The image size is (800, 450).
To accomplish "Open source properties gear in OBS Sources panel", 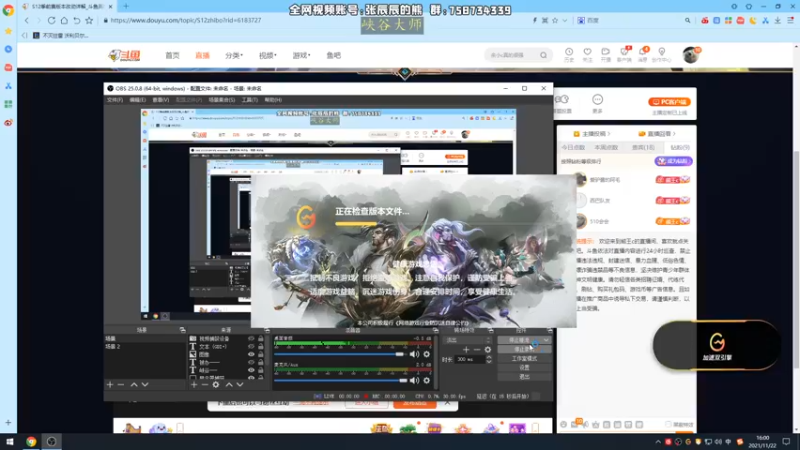I will point(216,385).
